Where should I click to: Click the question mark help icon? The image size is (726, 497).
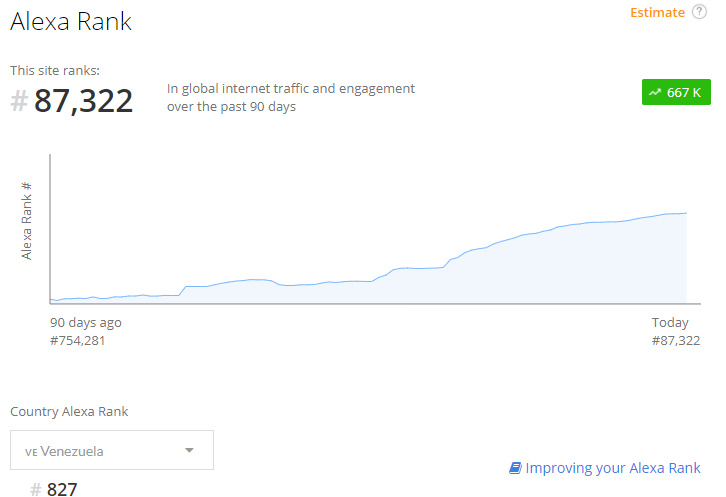pos(699,12)
